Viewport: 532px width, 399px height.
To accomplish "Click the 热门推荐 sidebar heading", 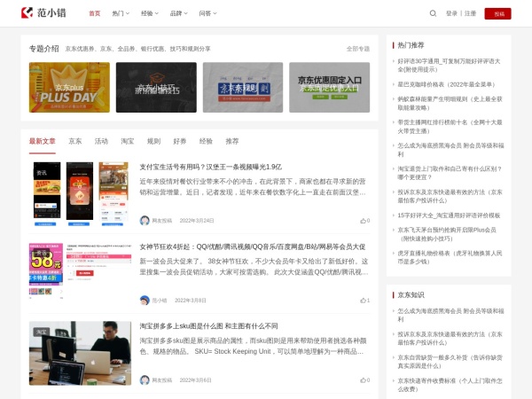I will point(411,45).
